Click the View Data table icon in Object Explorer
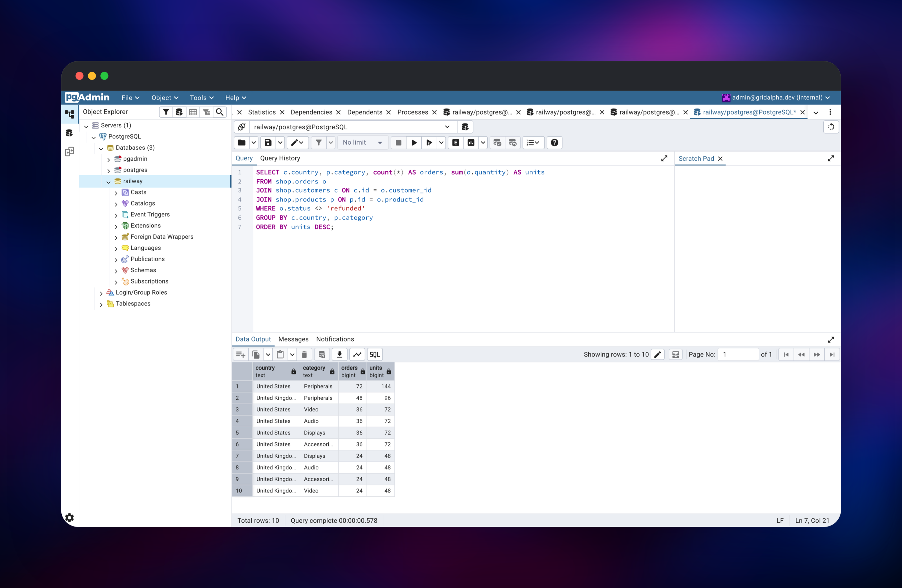 193,112
